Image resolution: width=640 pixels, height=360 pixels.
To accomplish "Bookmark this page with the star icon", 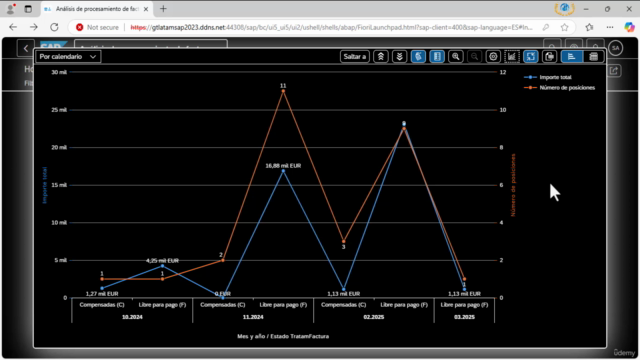I will (x=564, y=27).
